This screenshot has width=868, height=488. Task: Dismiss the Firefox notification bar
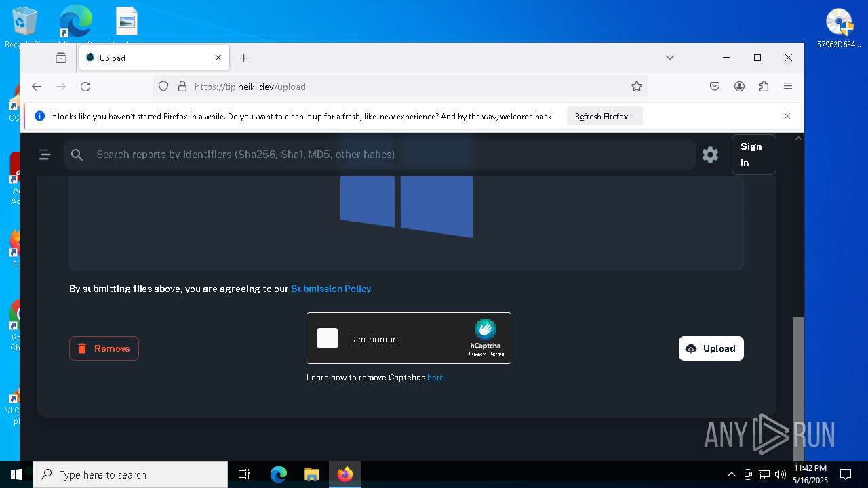click(787, 116)
